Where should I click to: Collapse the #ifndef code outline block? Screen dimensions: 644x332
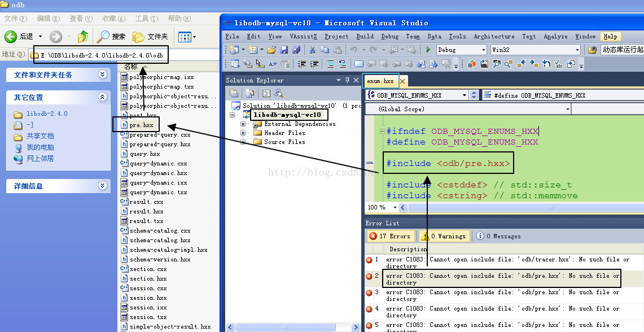pos(382,132)
